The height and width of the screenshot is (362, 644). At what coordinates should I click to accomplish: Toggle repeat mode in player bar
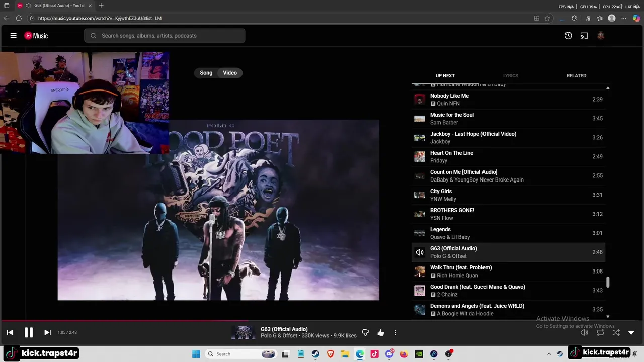point(600,332)
